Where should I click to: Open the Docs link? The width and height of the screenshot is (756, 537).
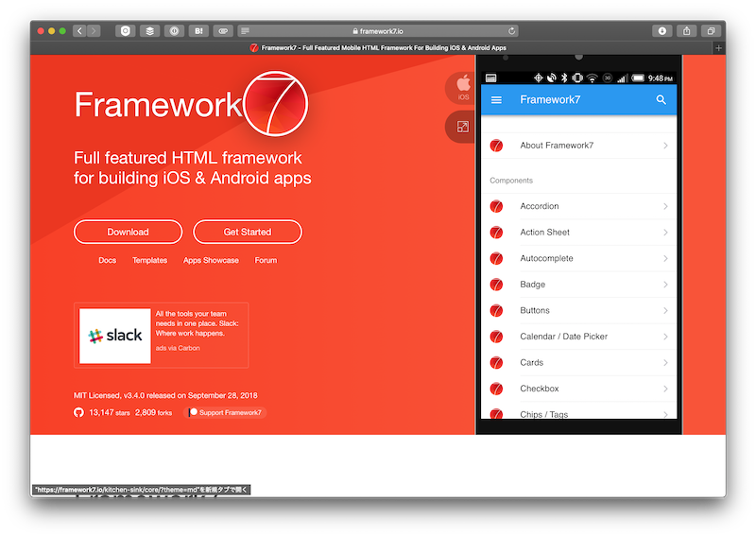(108, 260)
